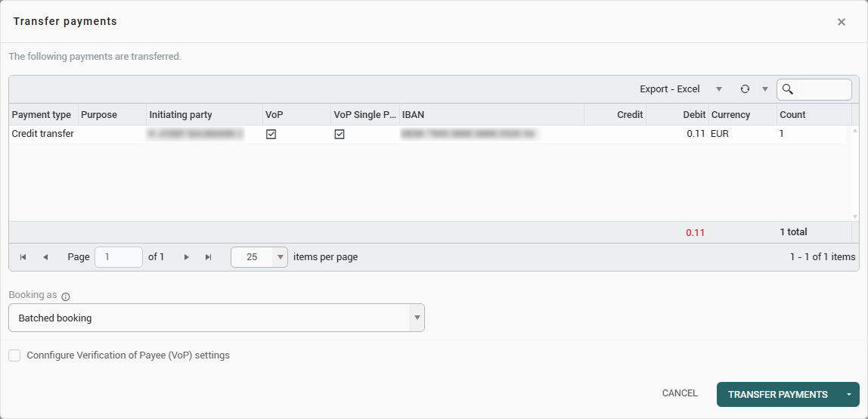
Task: Click the grid scrollbar down arrow
Action: coord(855,216)
